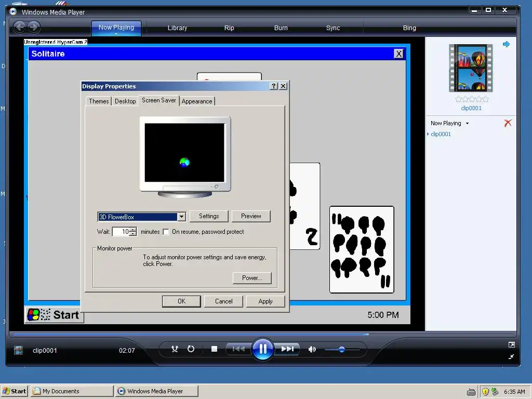Switch to the Desktop tab
This screenshot has width=532, height=399.
click(x=125, y=101)
